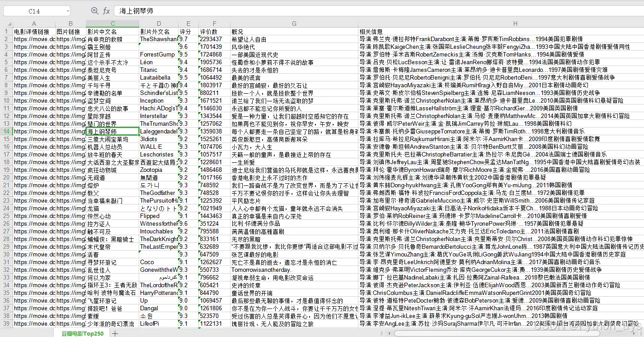Select column B header

point(71,24)
